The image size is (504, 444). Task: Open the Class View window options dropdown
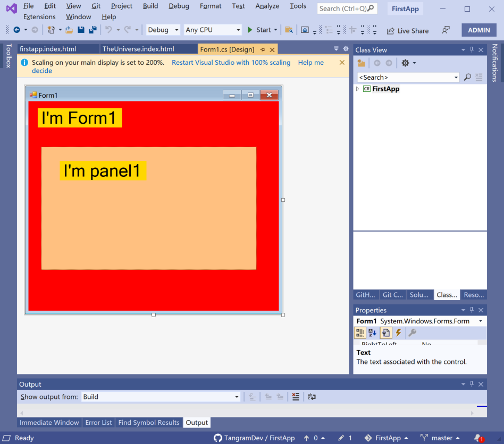[x=463, y=50]
